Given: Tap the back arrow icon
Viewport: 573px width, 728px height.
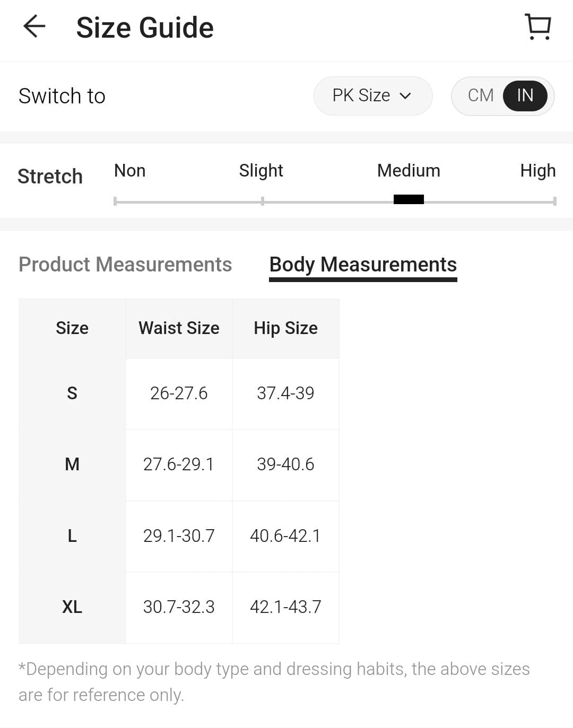Looking at the screenshot, I should (34, 27).
